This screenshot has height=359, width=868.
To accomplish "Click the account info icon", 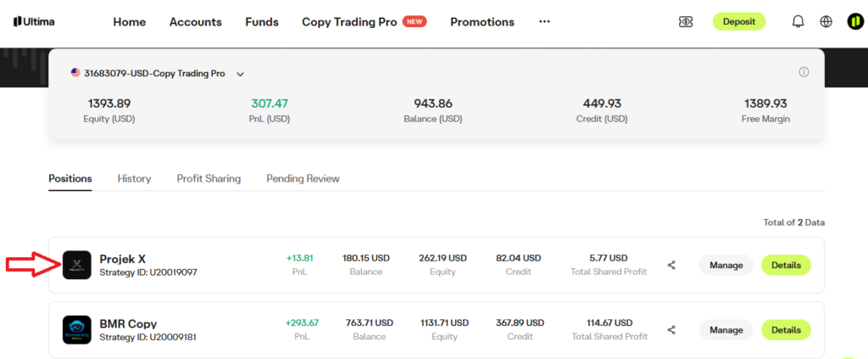I will coord(804,72).
